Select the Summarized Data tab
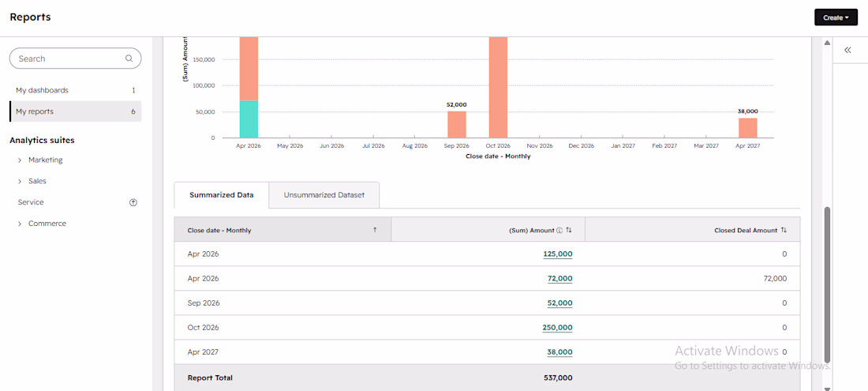Viewport: 868px width, 391px height. (x=222, y=195)
